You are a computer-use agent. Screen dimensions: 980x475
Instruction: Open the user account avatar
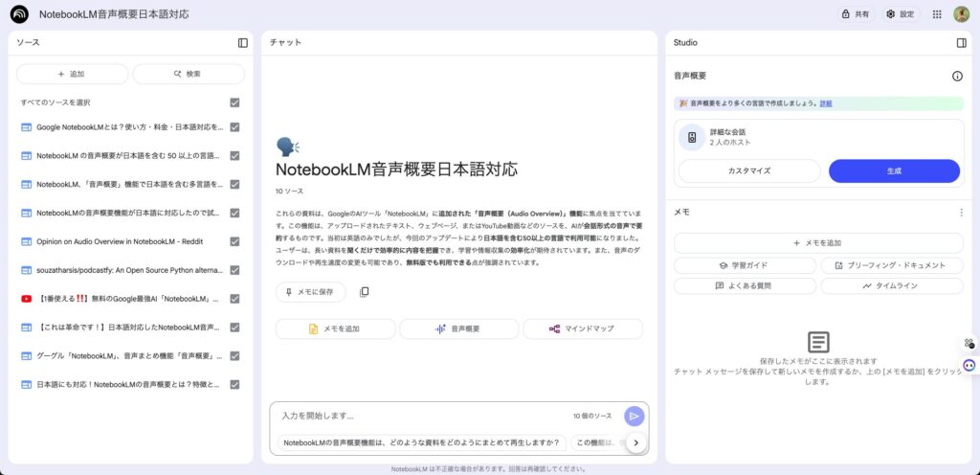961,13
